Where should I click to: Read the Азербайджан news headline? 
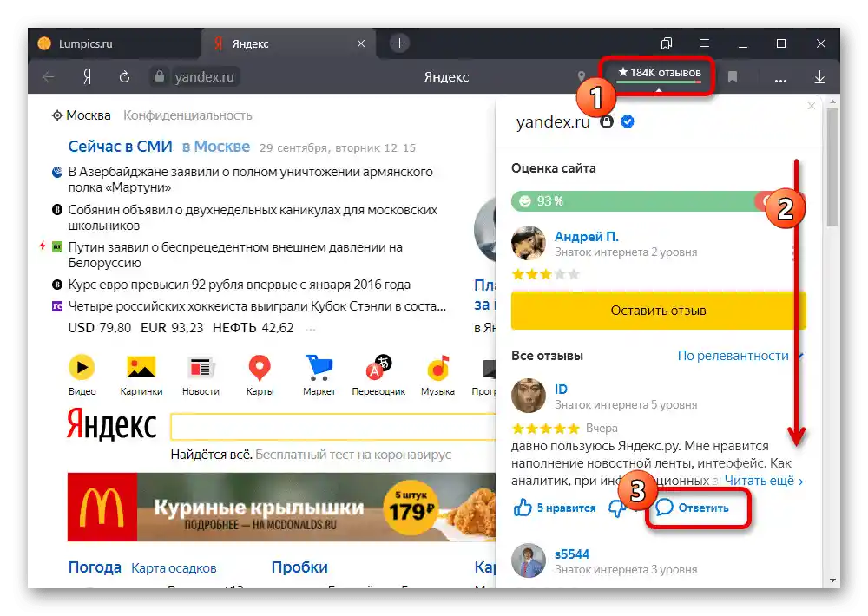point(250,180)
